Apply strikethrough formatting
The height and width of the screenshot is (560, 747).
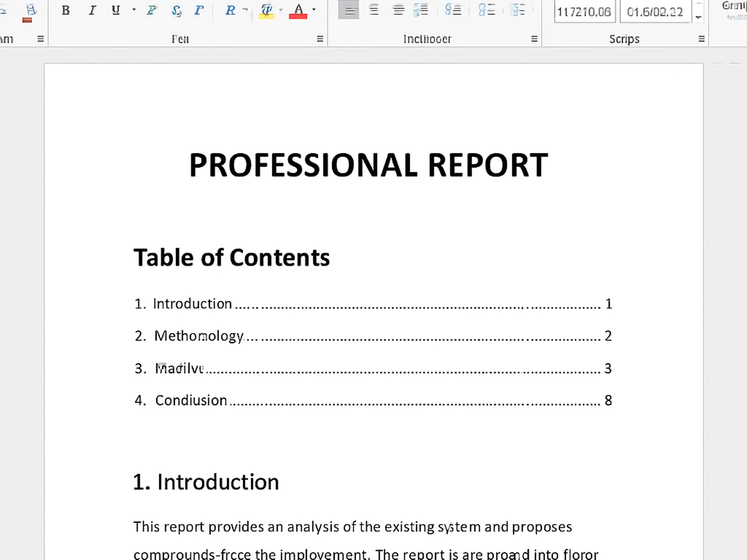151,10
